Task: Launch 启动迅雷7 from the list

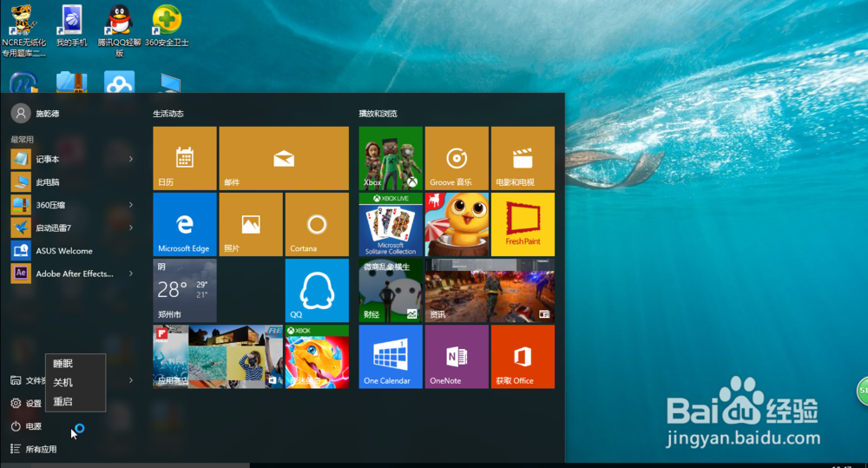Action: point(72,227)
